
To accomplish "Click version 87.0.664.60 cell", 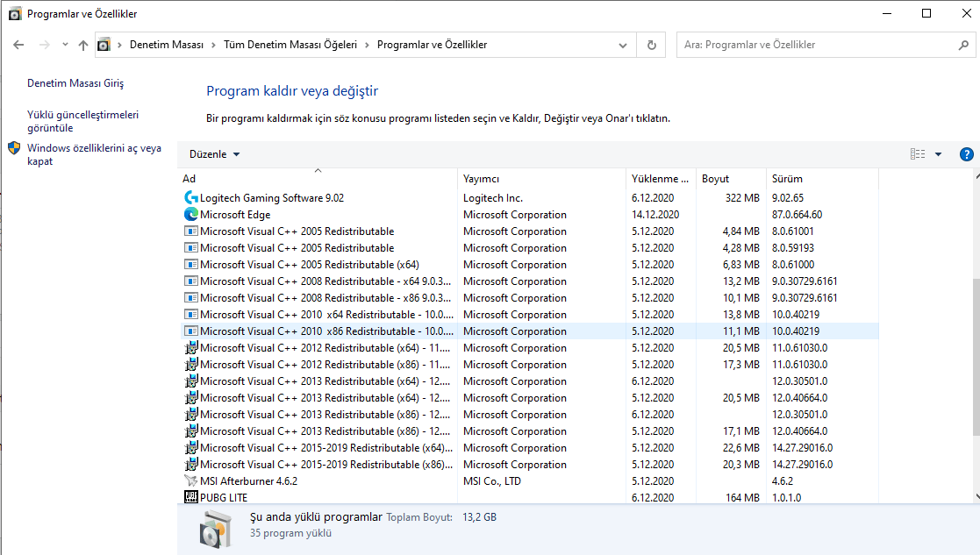I will pyautogui.click(x=797, y=214).
